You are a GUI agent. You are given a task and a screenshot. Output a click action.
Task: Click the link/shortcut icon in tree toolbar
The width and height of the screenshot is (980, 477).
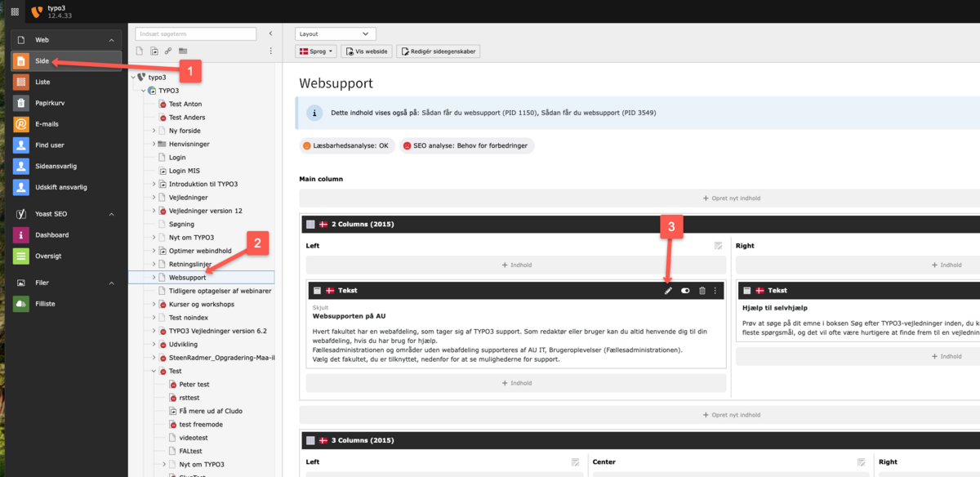(x=168, y=51)
